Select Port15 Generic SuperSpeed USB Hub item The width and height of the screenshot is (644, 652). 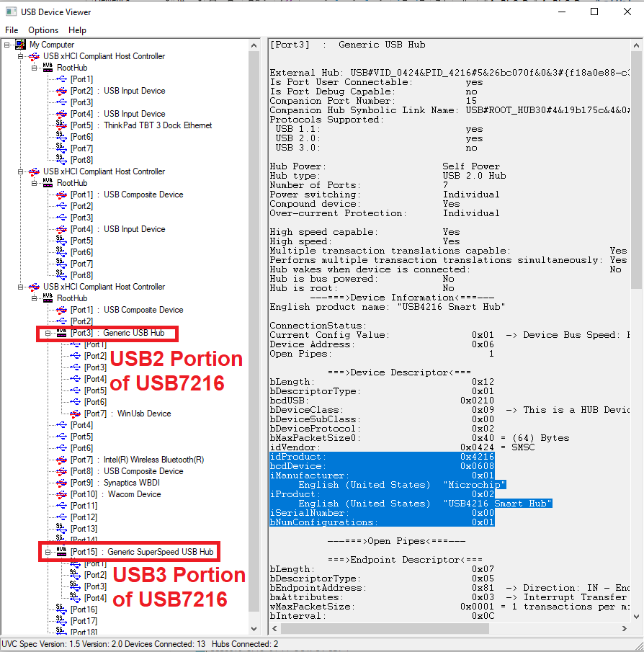tap(142, 552)
